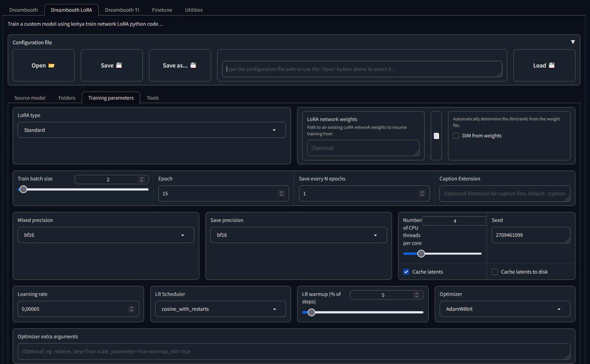Click the Optimizer extra arguments field
This screenshot has height=364, width=590.
click(x=294, y=351)
